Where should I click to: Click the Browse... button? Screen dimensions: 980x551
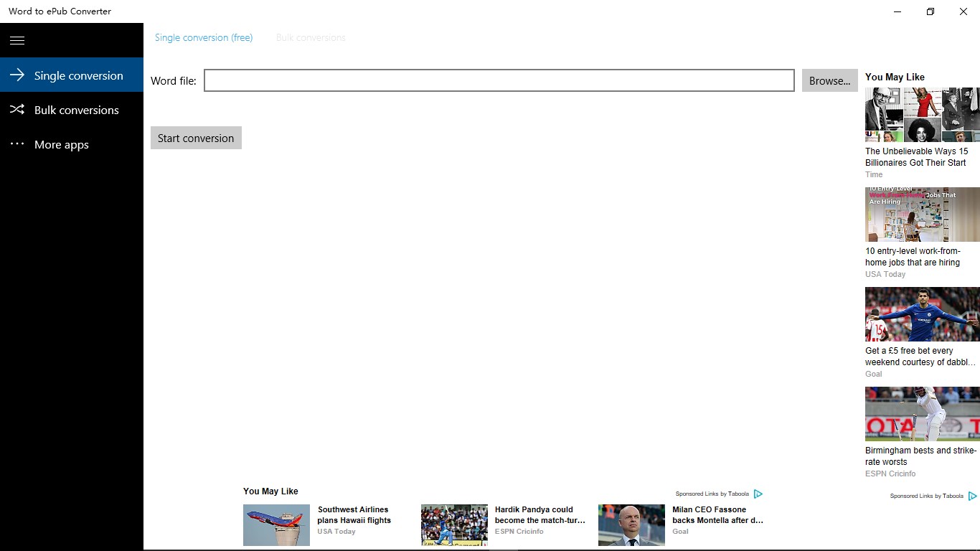click(x=830, y=80)
